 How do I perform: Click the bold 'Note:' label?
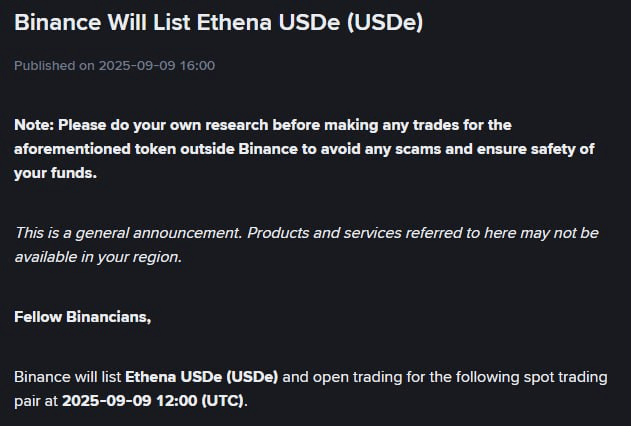point(34,125)
